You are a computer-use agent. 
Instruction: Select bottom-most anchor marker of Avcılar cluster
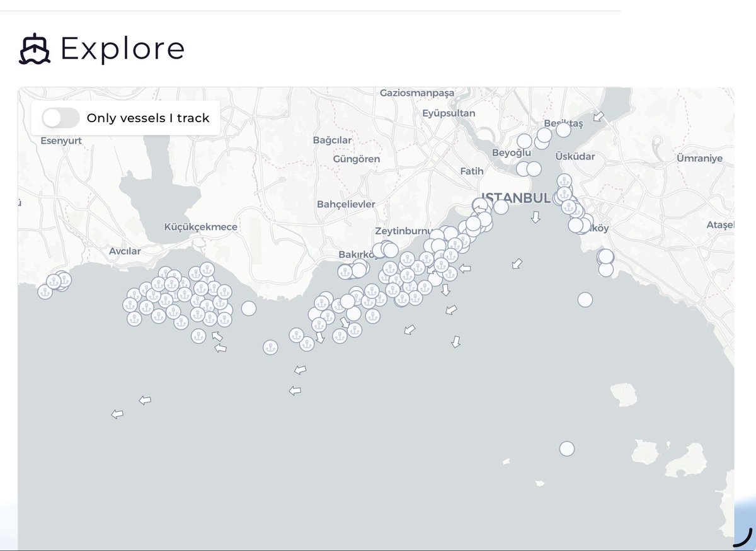click(x=198, y=336)
